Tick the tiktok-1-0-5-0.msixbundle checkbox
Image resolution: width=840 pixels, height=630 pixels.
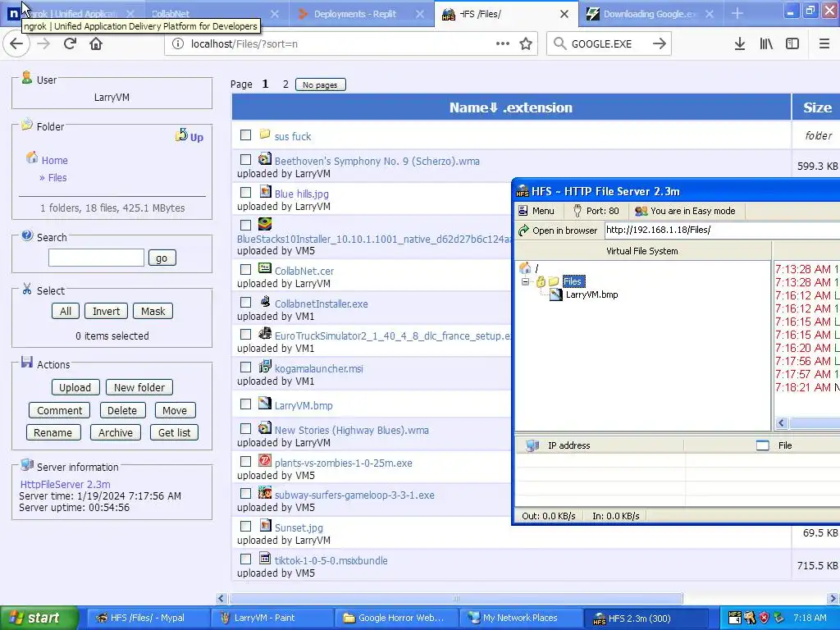[x=245, y=559]
